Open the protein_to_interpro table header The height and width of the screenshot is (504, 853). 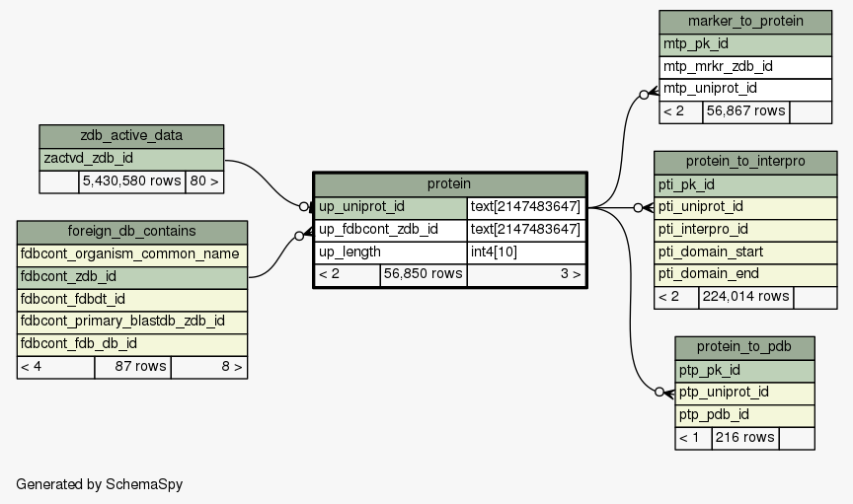click(x=745, y=163)
